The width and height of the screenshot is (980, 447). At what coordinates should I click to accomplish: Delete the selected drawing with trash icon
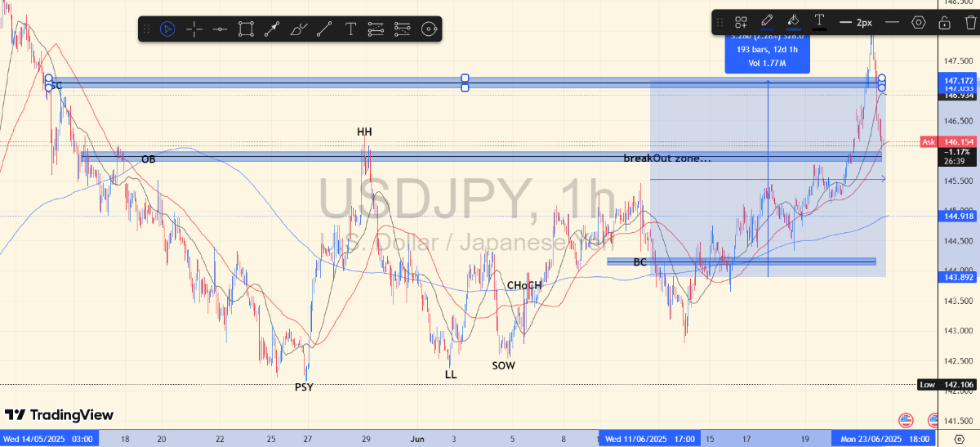[x=970, y=22]
